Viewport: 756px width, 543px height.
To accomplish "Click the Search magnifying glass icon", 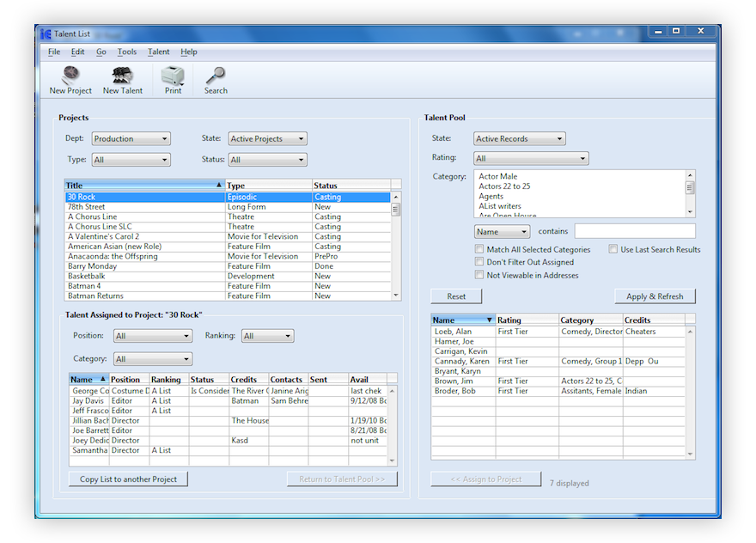I will click(x=216, y=76).
